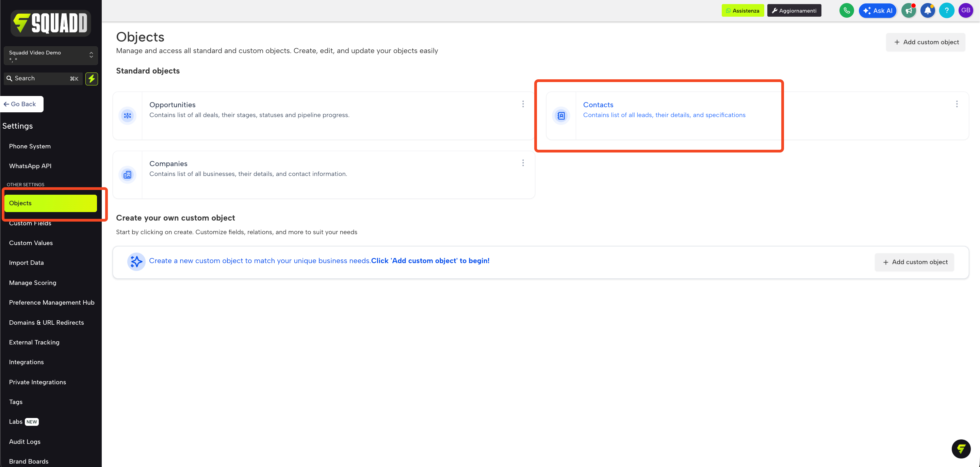Click the green lightning quick-action icon beside Search
Viewport: 980px width, 467px height.
tap(92, 79)
